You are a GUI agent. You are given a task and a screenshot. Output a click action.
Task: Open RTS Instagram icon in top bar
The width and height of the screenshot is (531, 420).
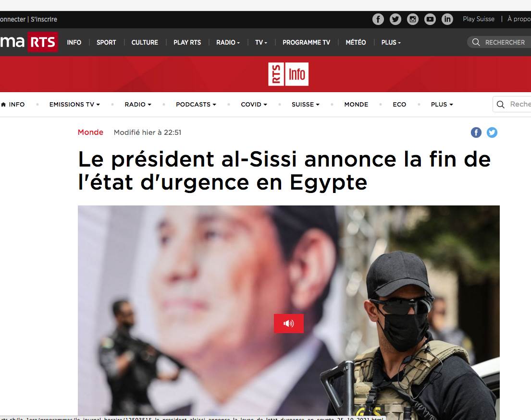pyautogui.click(x=412, y=19)
